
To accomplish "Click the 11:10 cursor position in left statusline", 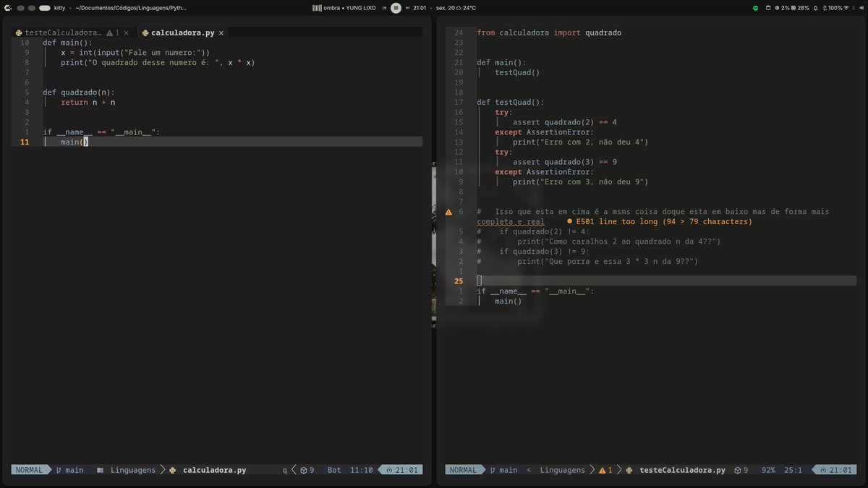I will pos(362,470).
